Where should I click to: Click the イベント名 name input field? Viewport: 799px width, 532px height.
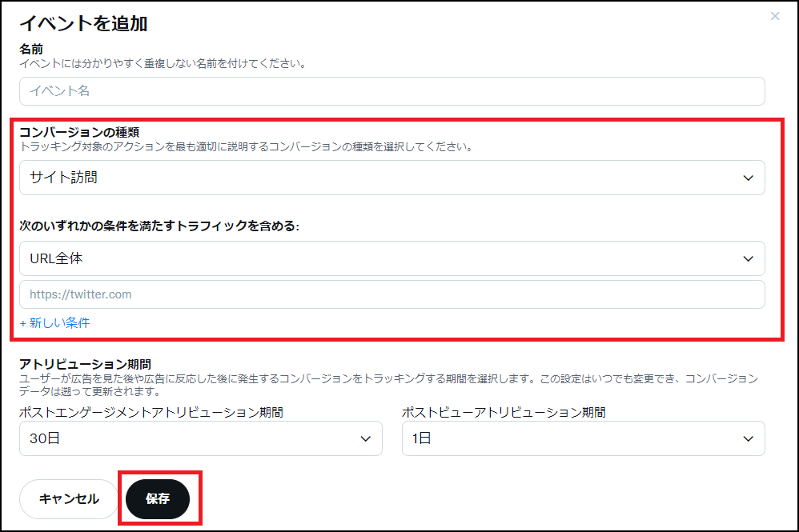pyautogui.click(x=391, y=91)
